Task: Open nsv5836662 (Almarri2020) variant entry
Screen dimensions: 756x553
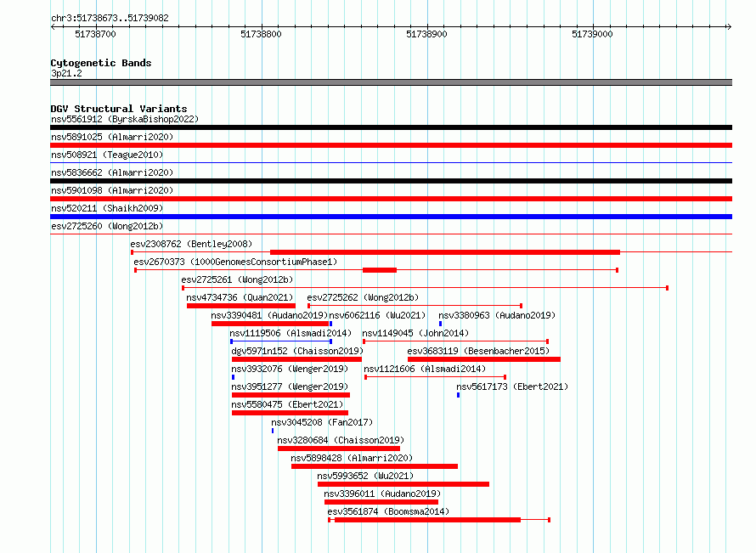Action: click(112, 172)
